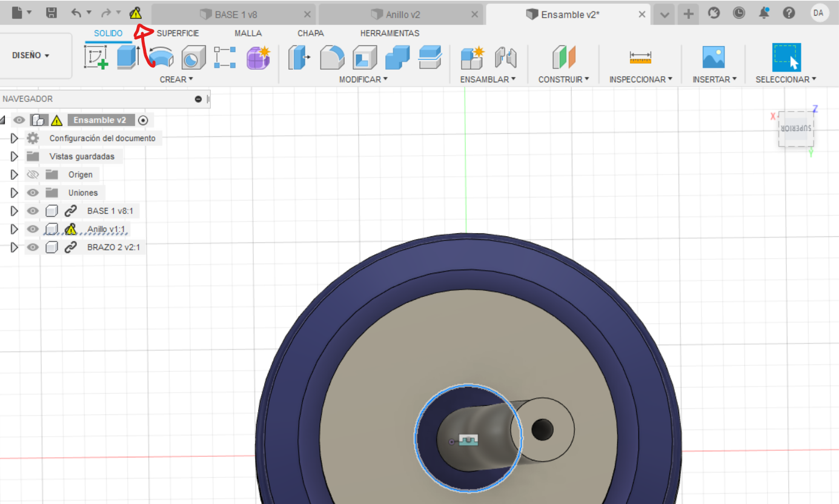Screen dimensions: 839x504
Task: Open the CONSTRUIR dropdown menu
Action: click(x=564, y=79)
